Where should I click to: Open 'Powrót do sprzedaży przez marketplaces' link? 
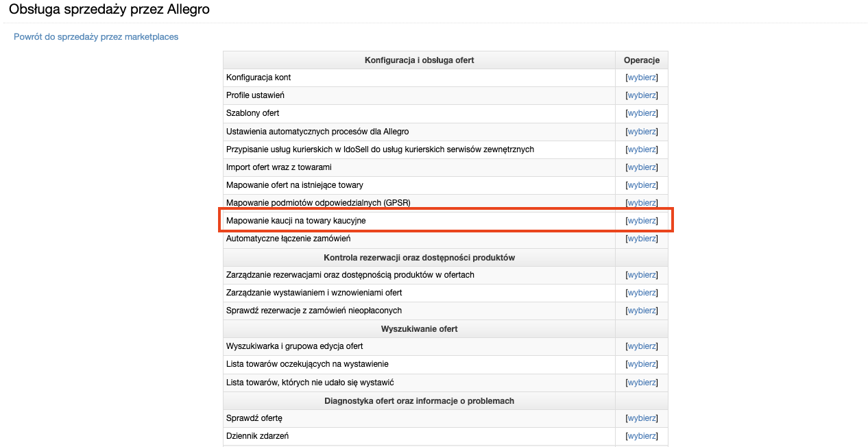[x=96, y=36]
